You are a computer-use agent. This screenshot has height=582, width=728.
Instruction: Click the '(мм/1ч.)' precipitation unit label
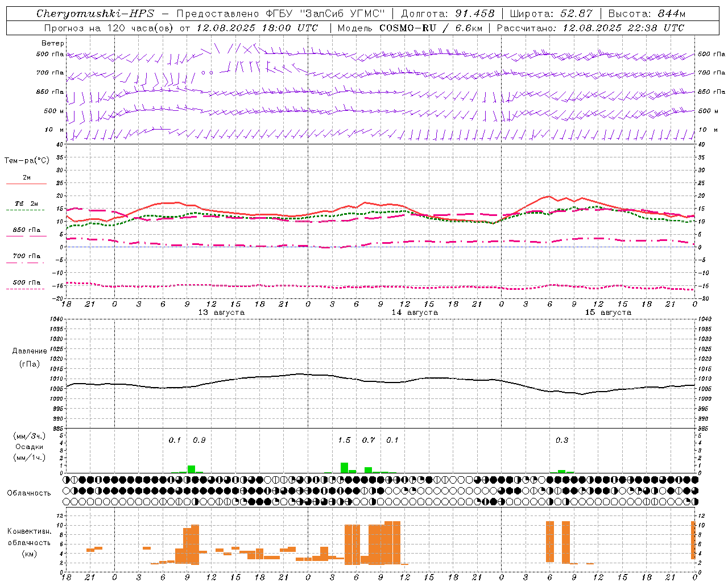30,458
